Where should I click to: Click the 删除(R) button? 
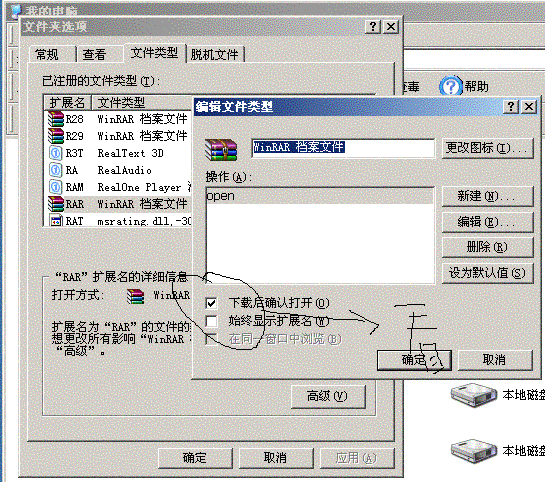[x=487, y=247]
